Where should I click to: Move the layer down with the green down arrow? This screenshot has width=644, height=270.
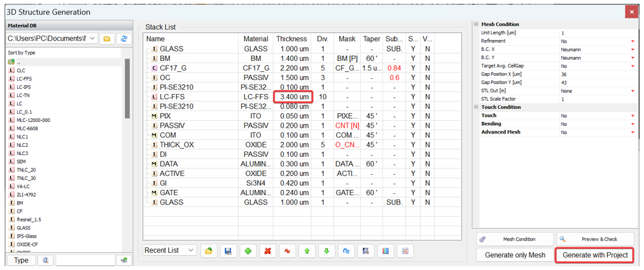[326, 251]
